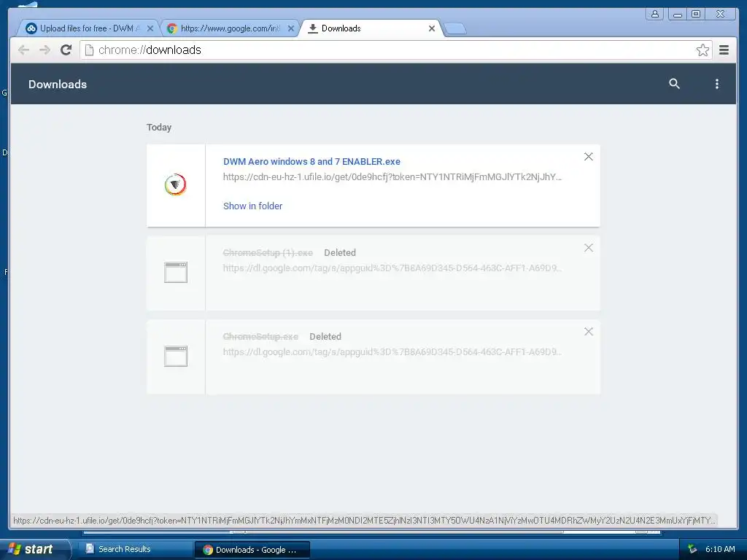This screenshot has width=747, height=560.
Task: Click Deleted label beside ChromeSetup (1).exe
Action: [x=340, y=253]
